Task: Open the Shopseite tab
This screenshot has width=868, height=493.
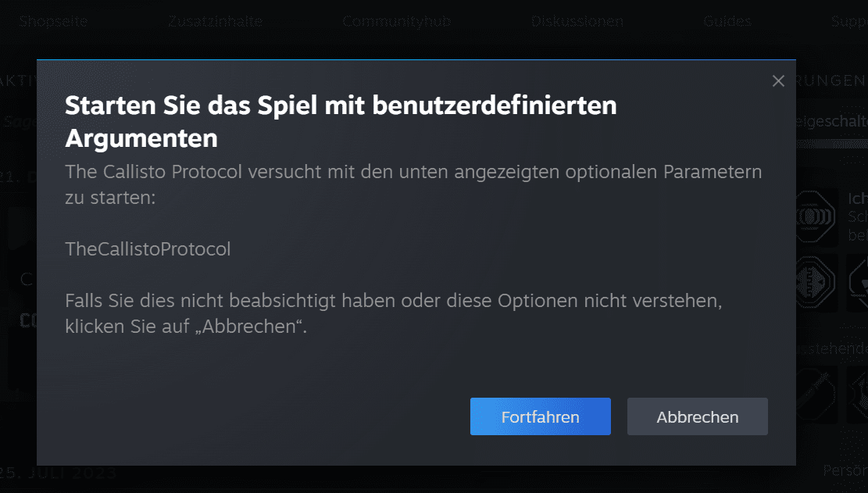Action: [x=53, y=21]
